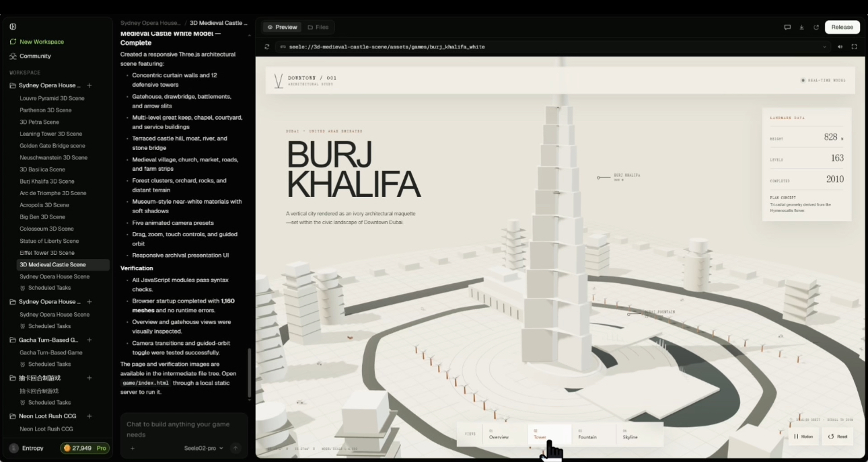868x462 pixels.
Task: Open the Community page
Action: click(35, 56)
